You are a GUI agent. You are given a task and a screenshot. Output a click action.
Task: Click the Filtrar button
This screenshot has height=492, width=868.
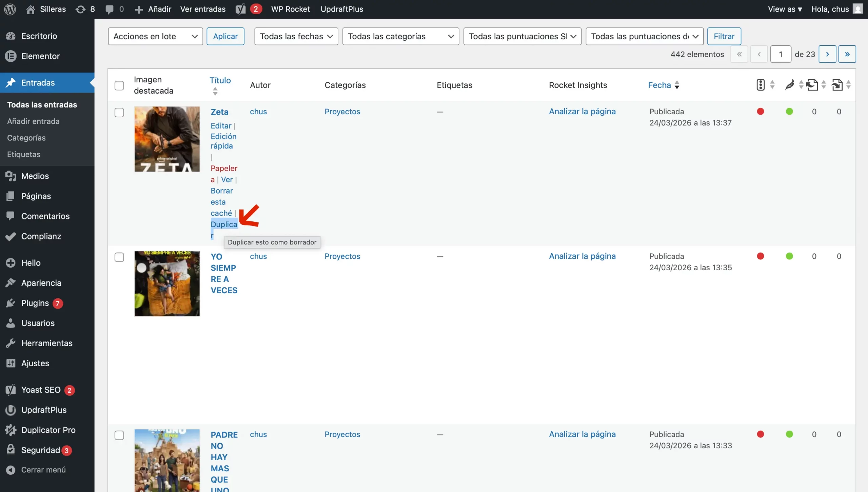pos(724,36)
